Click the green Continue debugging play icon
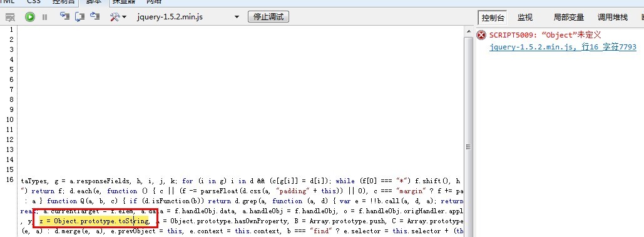Viewport: 644px width, 237px height. [29, 17]
